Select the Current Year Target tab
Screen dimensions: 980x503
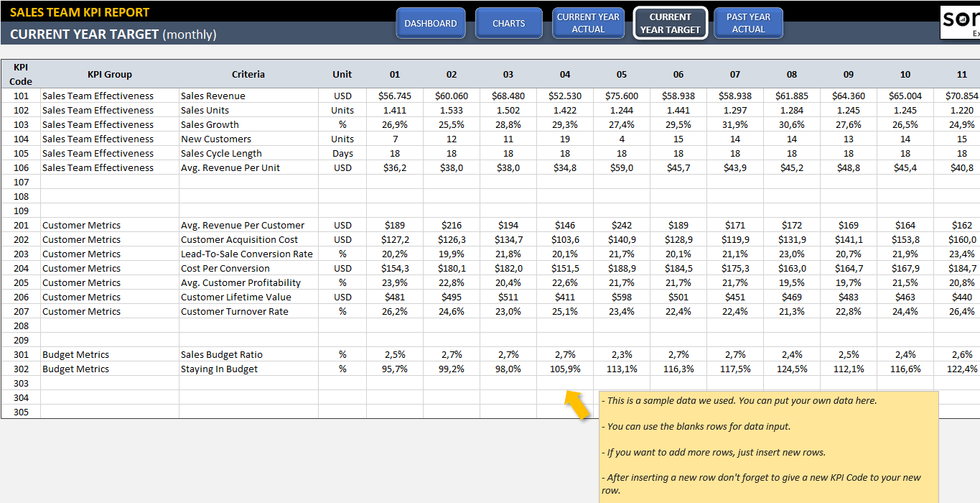[x=670, y=22]
